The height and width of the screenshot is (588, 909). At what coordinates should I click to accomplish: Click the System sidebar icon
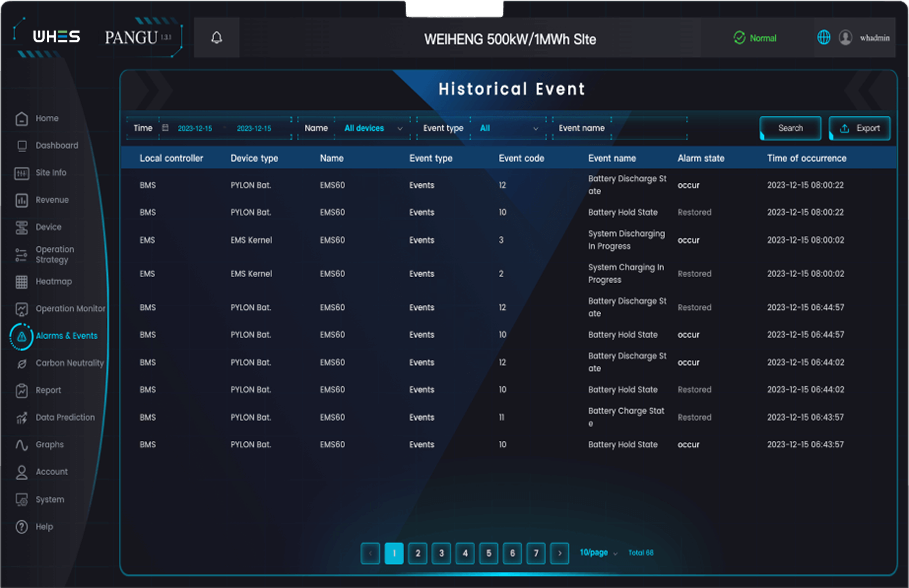[22, 499]
